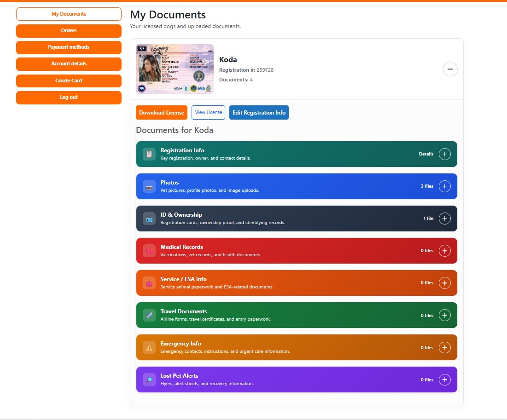View Koda's license
Screen dimensions: 507x420
(208, 112)
